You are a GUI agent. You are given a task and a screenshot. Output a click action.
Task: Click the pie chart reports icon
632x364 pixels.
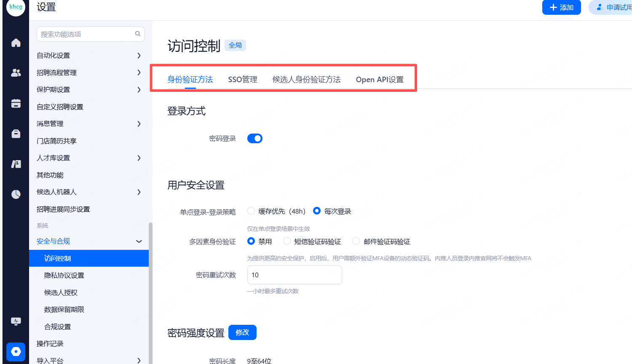coord(16,194)
